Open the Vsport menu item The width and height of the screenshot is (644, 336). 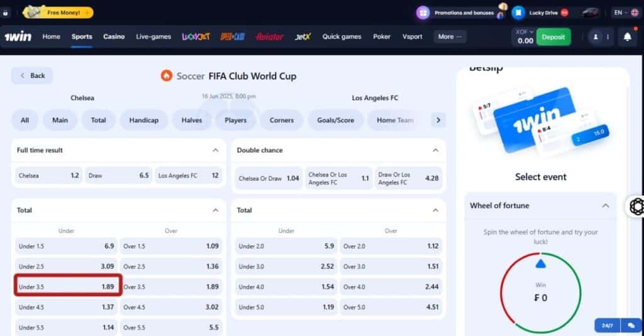413,36
